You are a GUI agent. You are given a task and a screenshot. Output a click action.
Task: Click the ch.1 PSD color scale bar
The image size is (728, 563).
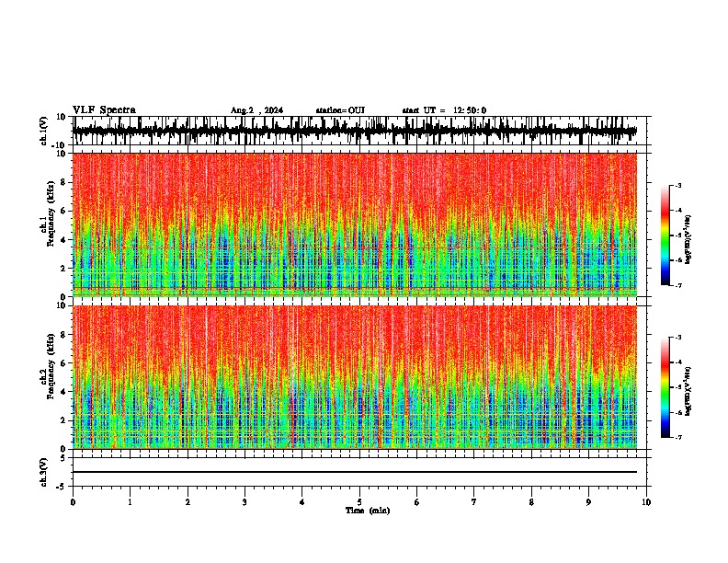(x=665, y=236)
